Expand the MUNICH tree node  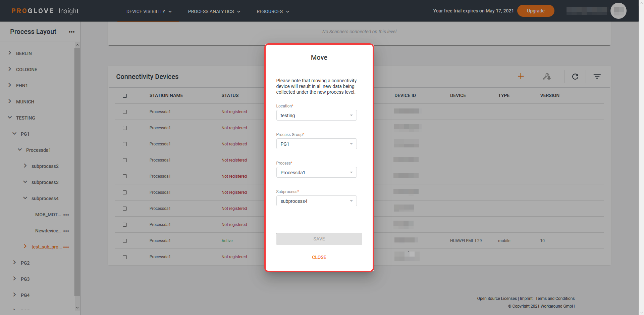(10, 101)
